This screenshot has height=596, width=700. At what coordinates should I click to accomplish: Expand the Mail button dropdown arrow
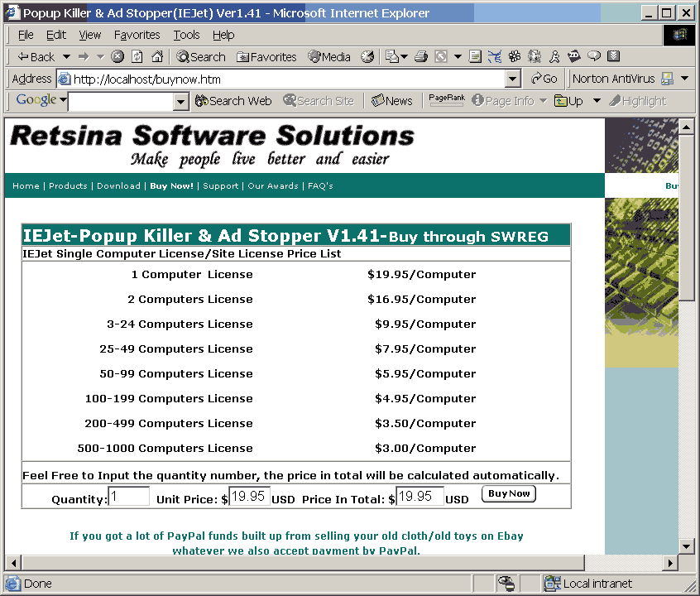[405, 57]
